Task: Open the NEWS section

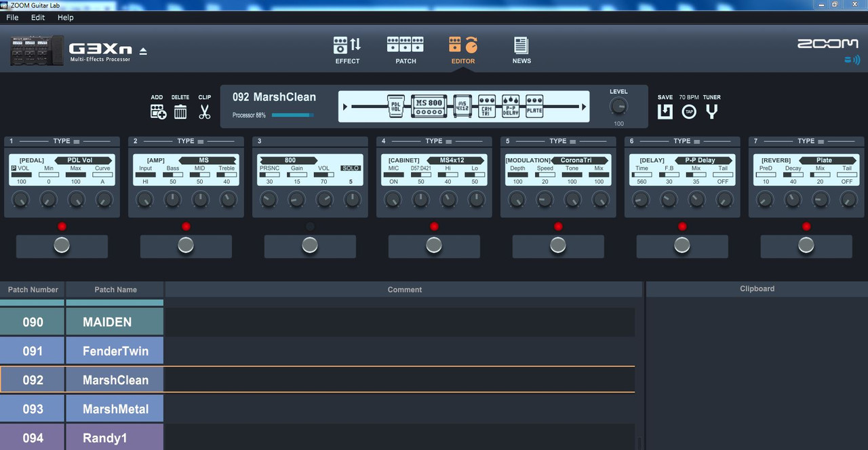Action: click(x=521, y=51)
